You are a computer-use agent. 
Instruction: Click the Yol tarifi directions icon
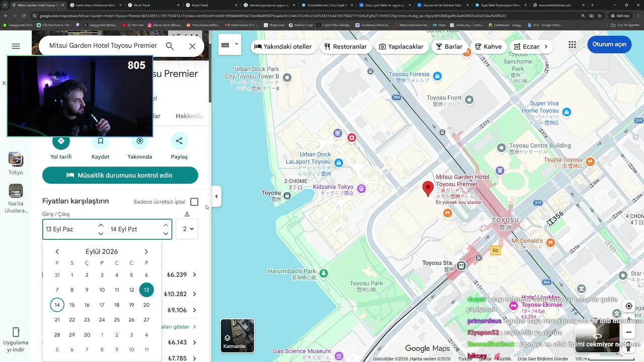61,141
